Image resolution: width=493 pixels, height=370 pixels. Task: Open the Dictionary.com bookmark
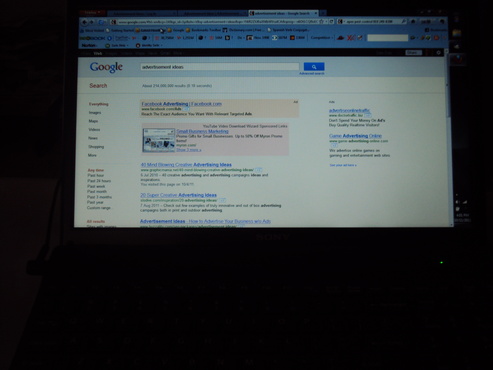pos(243,30)
